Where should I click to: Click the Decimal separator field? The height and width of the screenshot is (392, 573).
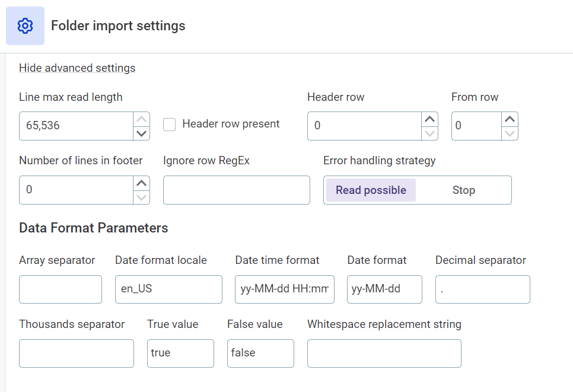pyautogui.click(x=482, y=289)
